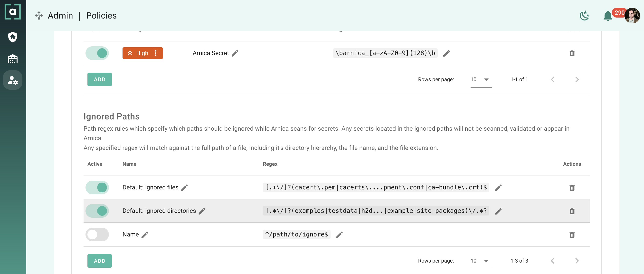This screenshot has width=644, height=274.
Task: Open rows per page dropdown for ignored paths
Action: tap(481, 261)
